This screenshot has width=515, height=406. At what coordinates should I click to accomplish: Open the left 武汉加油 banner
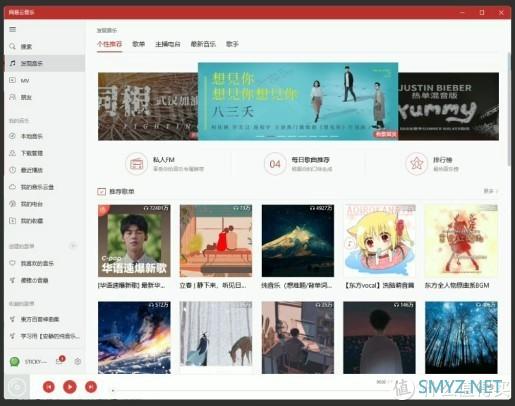(x=148, y=106)
